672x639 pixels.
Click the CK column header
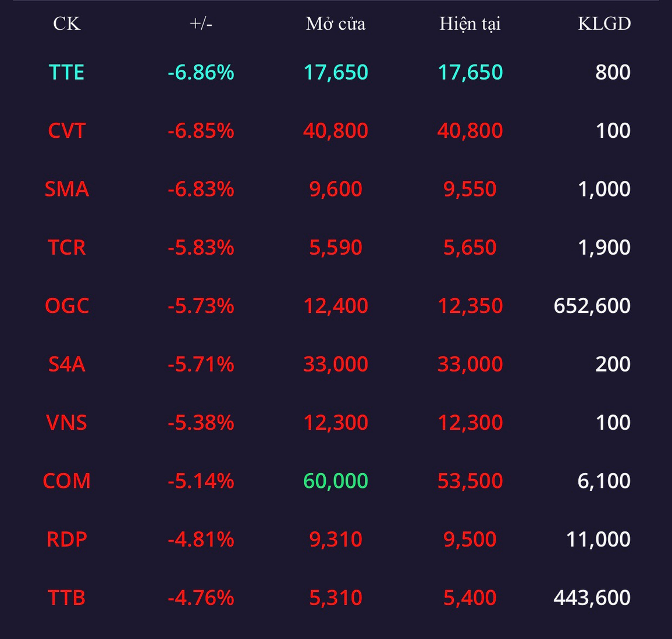[x=66, y=23]
